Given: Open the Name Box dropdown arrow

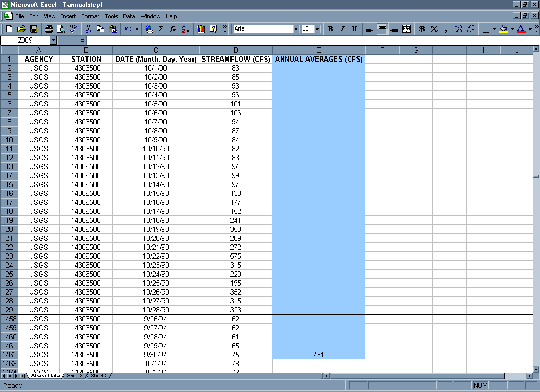Looking at the screenshot, I should 53,40.
